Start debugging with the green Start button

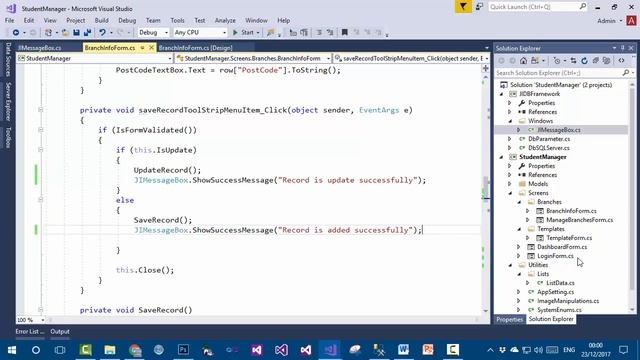coord(244,32)
